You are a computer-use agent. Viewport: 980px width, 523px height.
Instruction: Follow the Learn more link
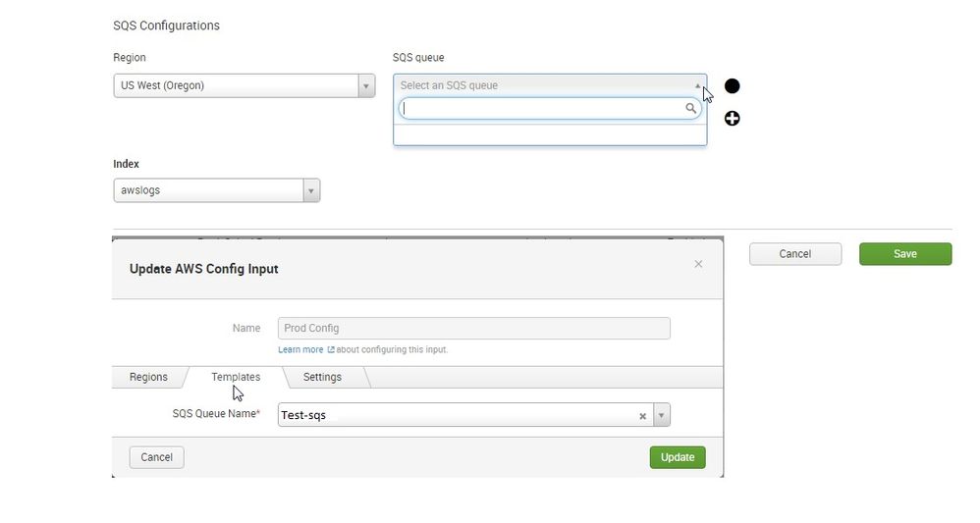[300, 349]
